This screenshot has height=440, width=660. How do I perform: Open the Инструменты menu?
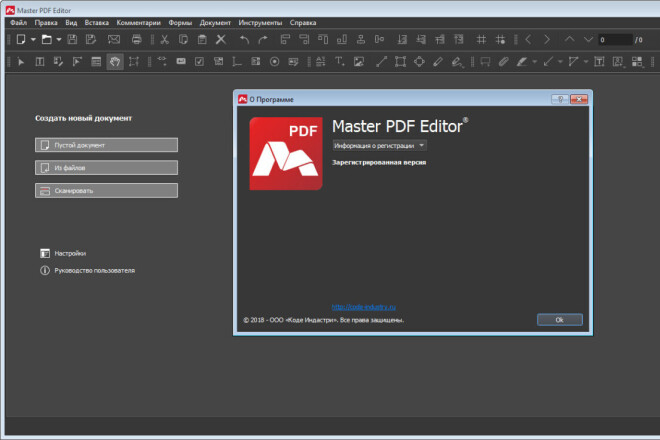(x=260, y=23)
